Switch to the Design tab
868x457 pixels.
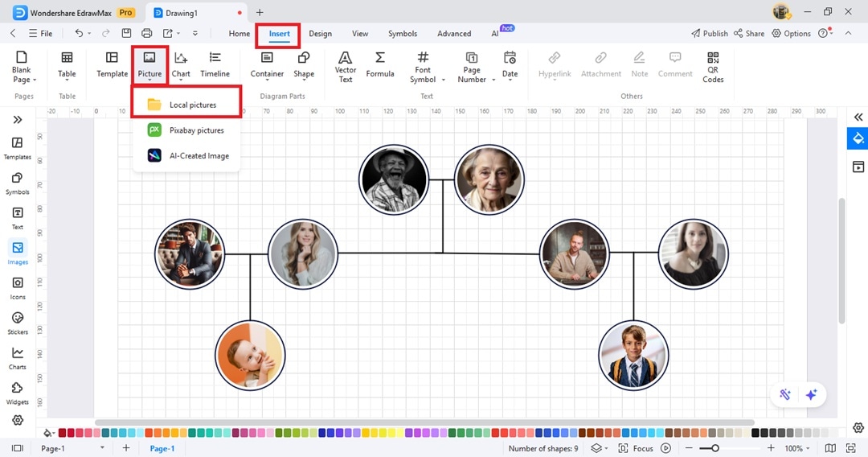coord(320,33)
